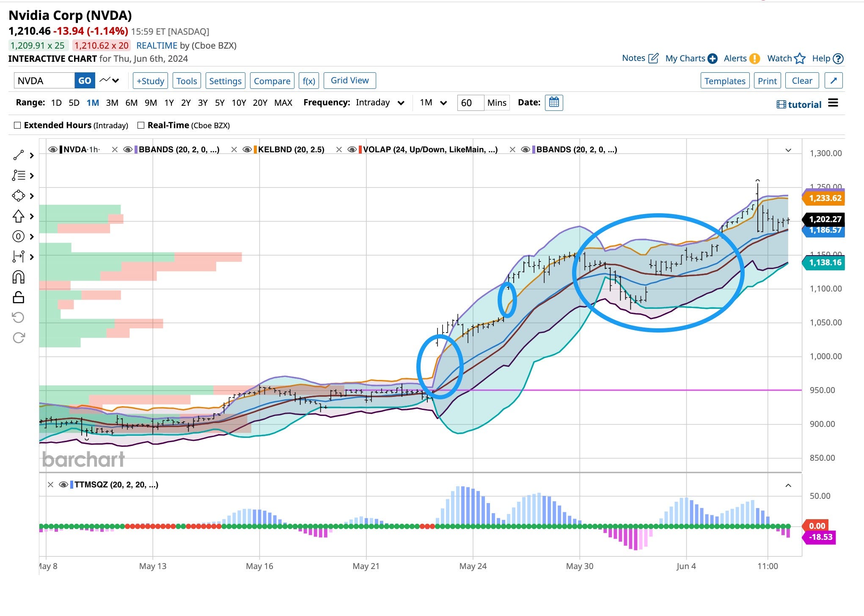The image size is (864, 616).
Task: Select the 5D range
Action: pos(74,103)
